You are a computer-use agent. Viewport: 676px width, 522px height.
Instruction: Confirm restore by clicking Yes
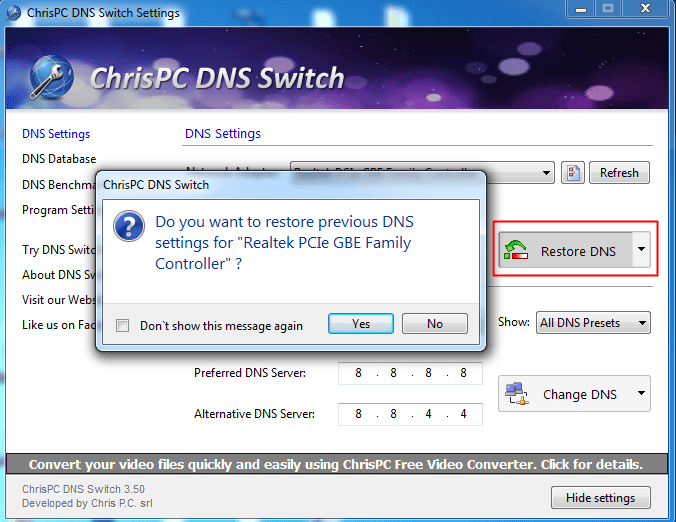tap(361, 324)
